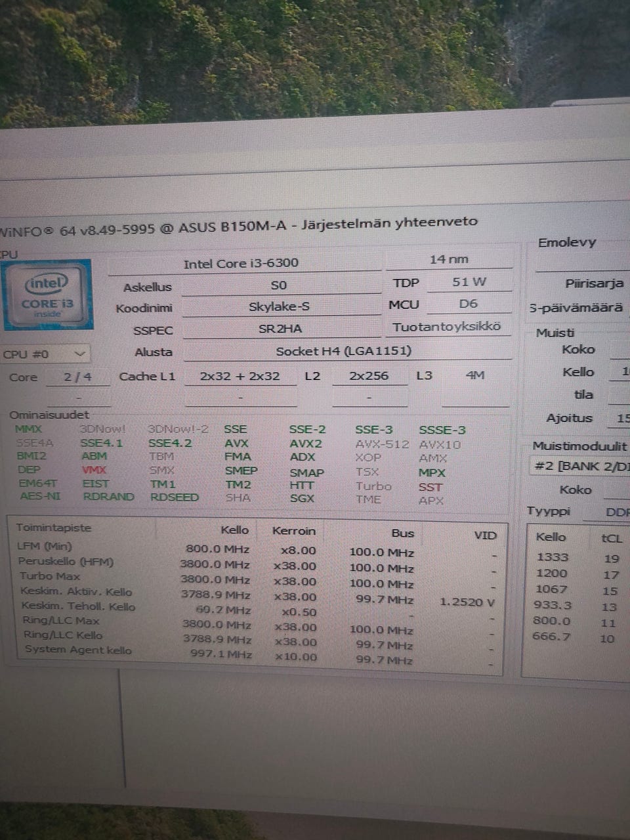Open the CPU #0 selector dropdown

pos(45,354)
